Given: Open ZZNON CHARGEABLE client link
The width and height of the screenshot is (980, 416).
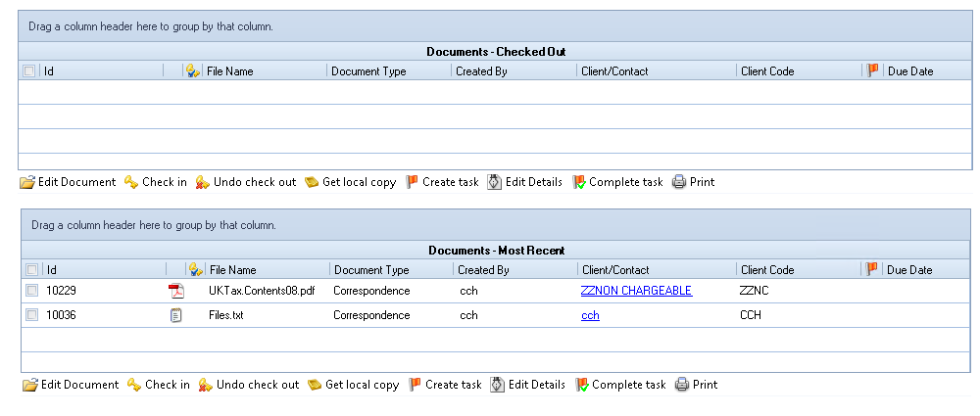Looking at the screenshot, I should click(x=636, y=291).
